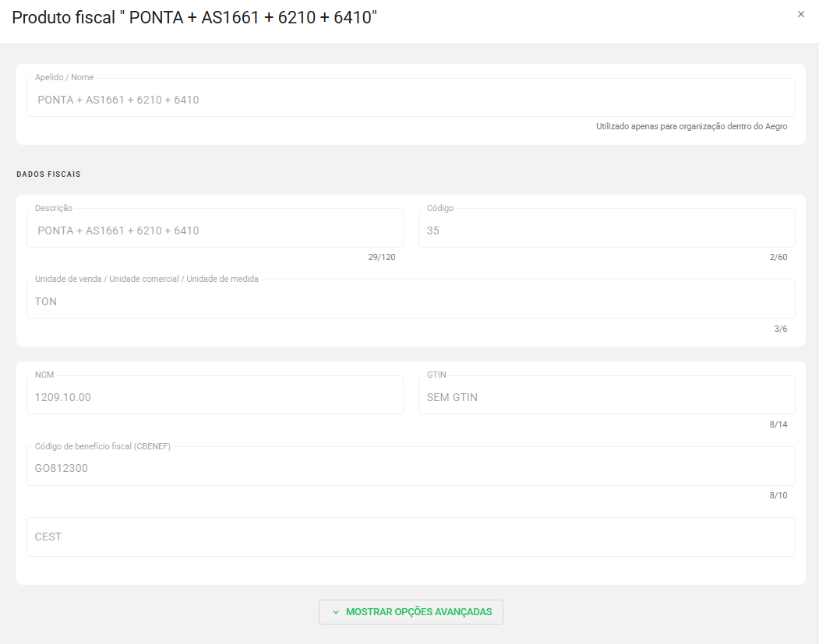Click the 'Utilizado apenas para organização' helper text
Viewport: 819px width, 644px height.
click(691, 126)
